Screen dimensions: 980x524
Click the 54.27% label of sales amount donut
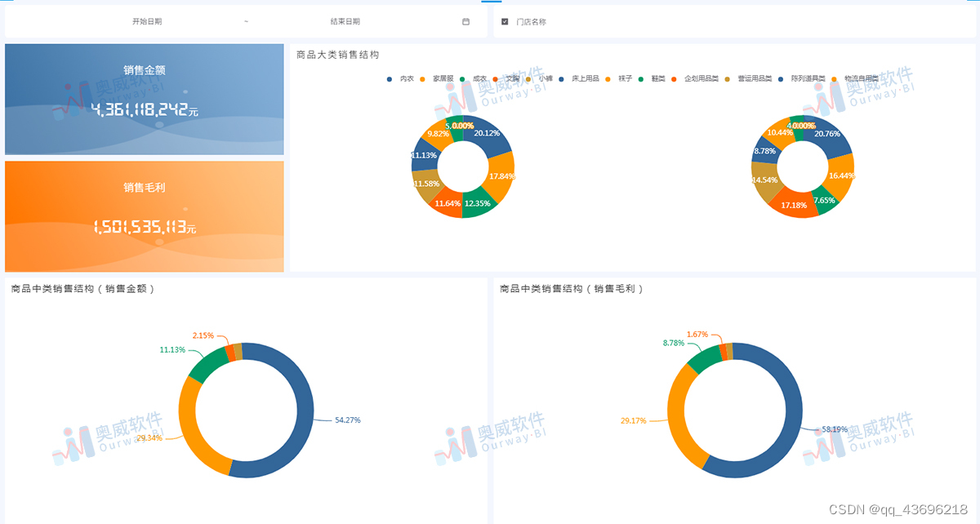(x=348, y=420)
